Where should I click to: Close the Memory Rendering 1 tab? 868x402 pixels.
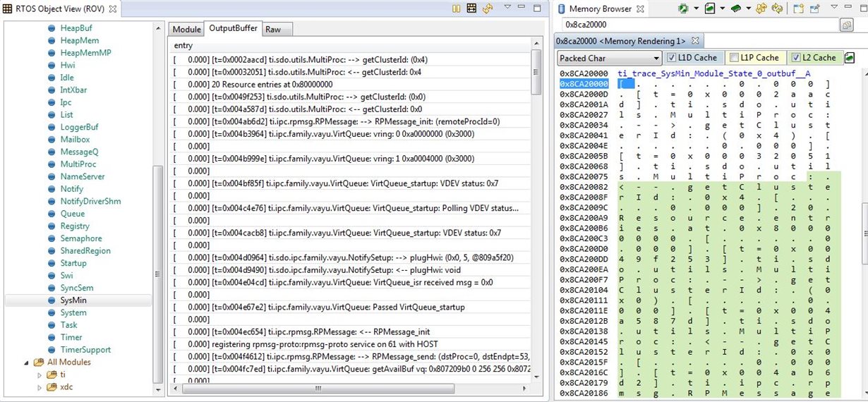[694, 41]
